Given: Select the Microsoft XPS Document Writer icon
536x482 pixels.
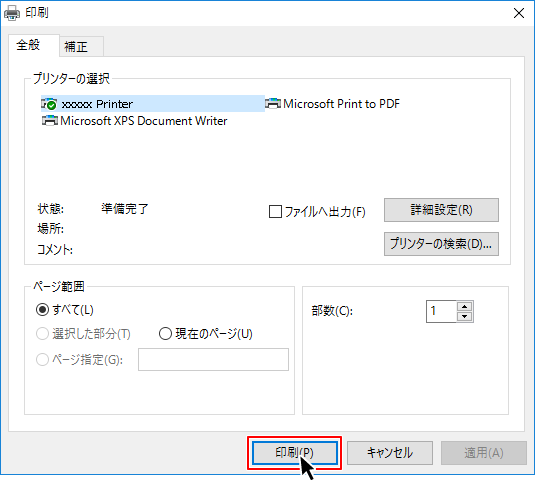Looking at the screenshot, I should point(50,121).
